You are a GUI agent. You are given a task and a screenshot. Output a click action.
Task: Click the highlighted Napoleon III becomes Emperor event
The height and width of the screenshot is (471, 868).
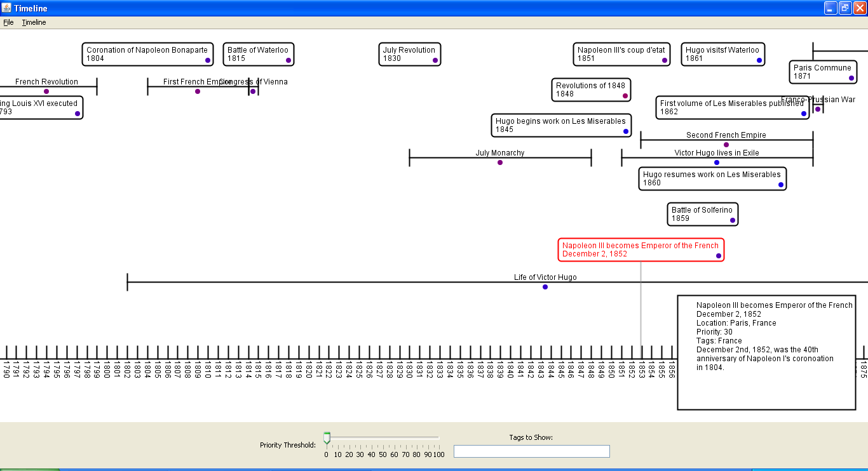tap(641, 250)
